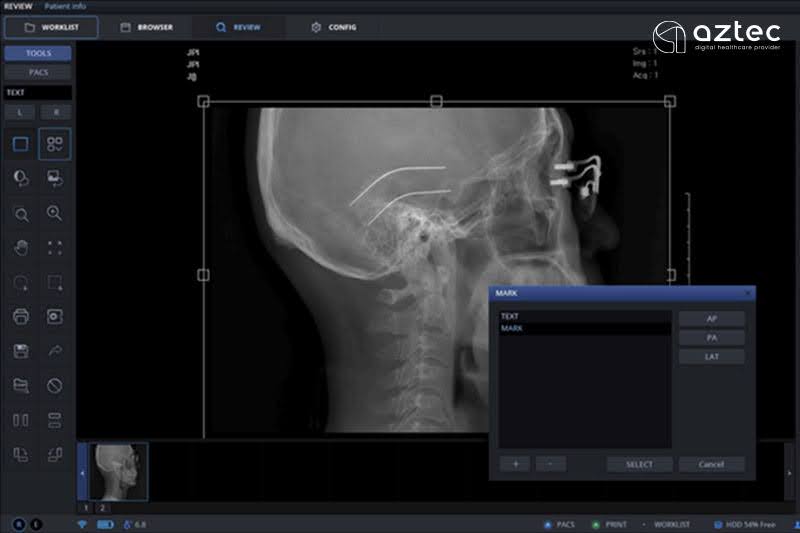Select the skull X-ray thumbnail
The height and width of the screenshot is (533, 800).
pos(118,472)
